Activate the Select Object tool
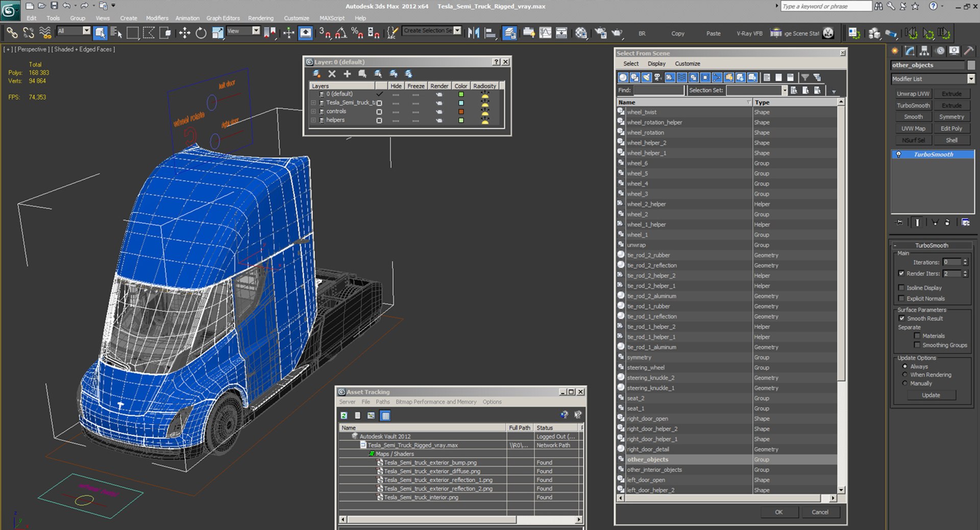 [100, 33]
